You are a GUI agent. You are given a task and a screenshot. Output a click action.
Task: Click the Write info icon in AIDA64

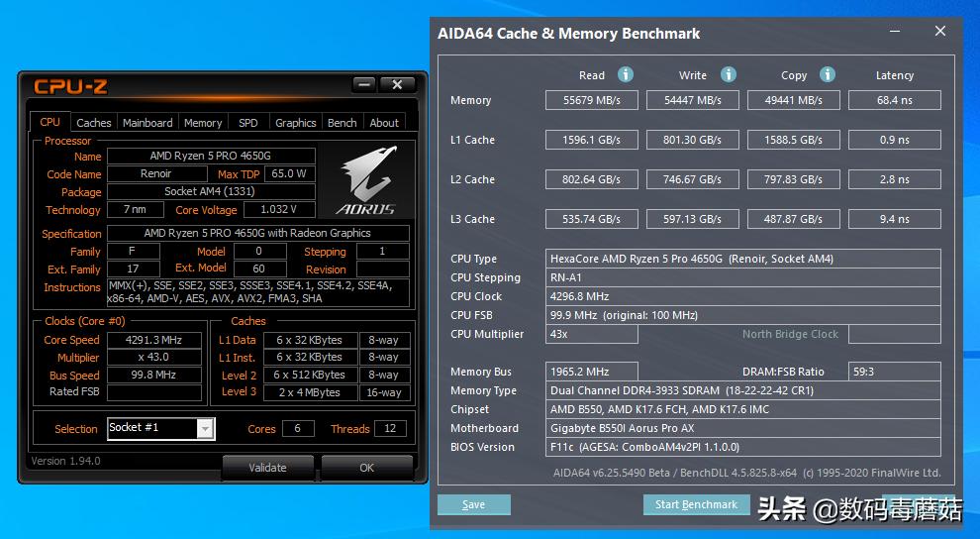[729, 74]
